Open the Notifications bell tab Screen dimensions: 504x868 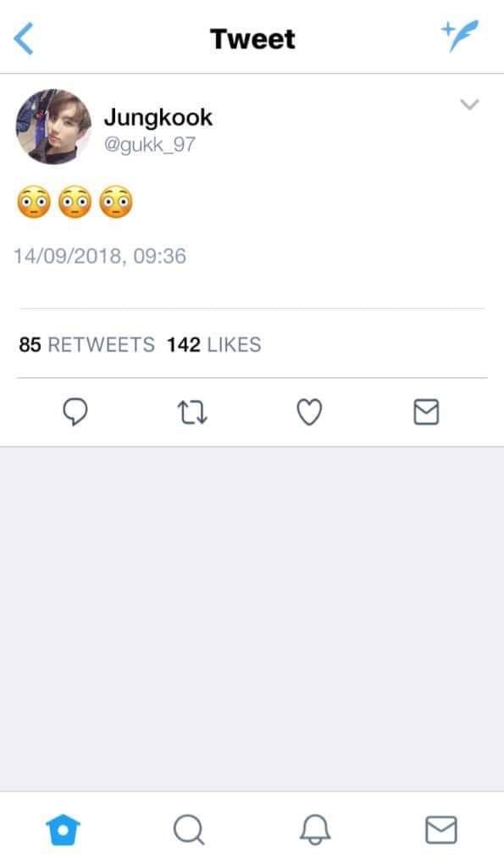pos(315,830)
